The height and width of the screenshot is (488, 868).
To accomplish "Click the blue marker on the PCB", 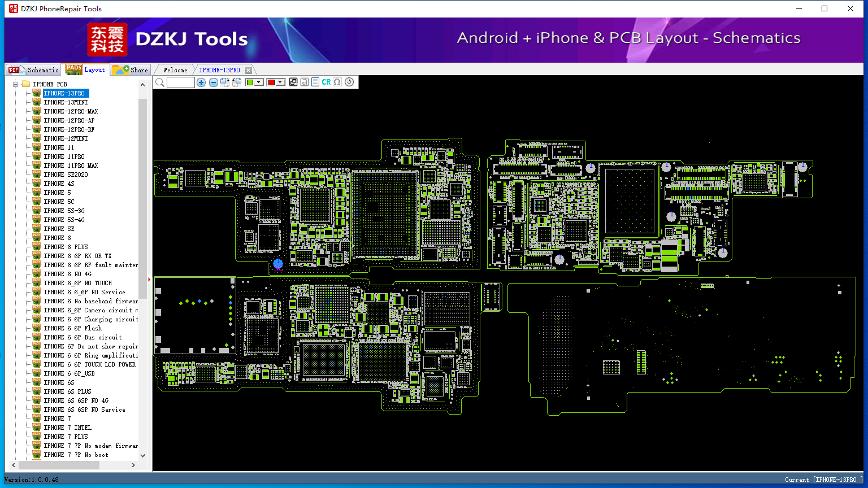I will pyautogui.click(x=277, y=263).
